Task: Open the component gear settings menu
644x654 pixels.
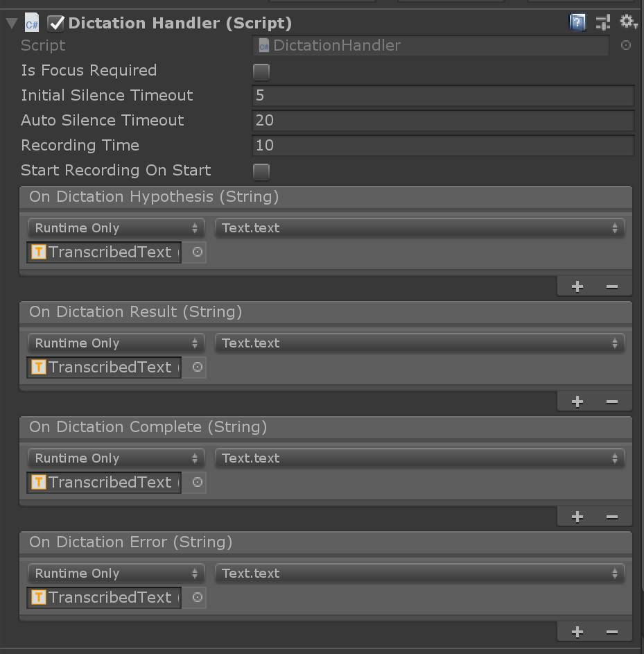Action: (628, 21)
